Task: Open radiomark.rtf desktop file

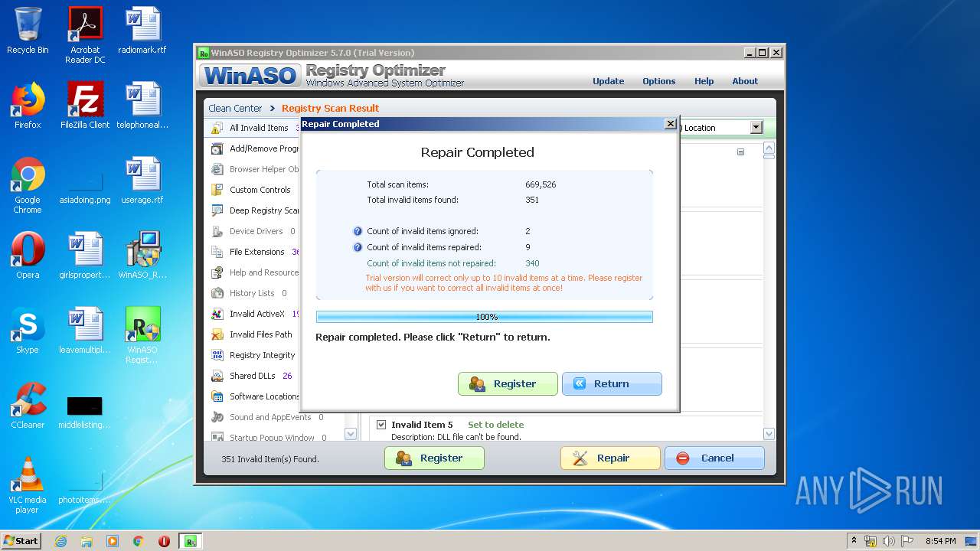Action: pyautogui.click(x=142, y=31)
